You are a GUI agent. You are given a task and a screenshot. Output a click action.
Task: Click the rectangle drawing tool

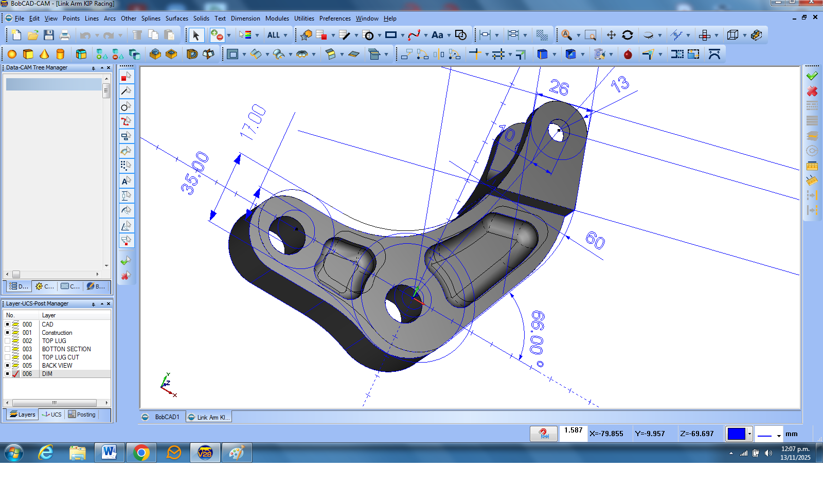point(391,35)
